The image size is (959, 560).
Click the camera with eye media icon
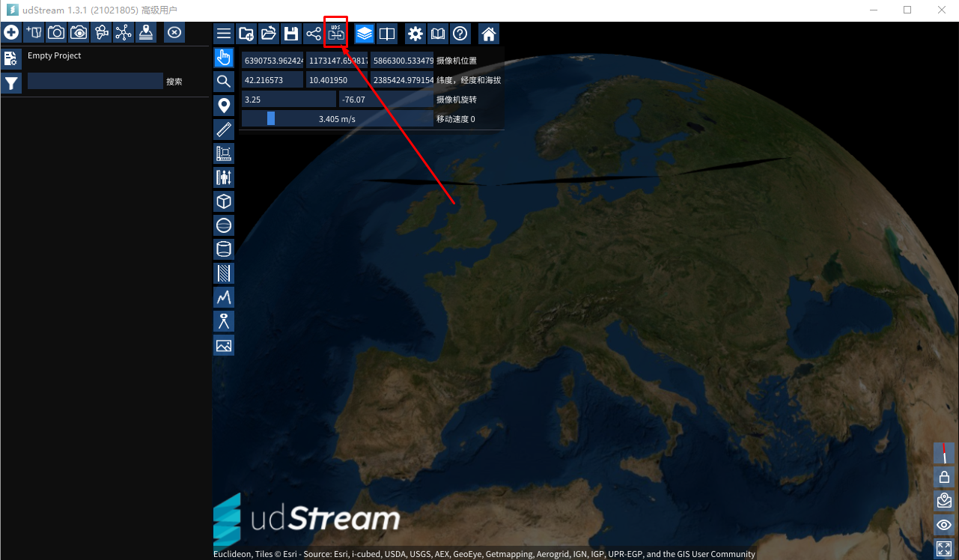pos(79,33)
